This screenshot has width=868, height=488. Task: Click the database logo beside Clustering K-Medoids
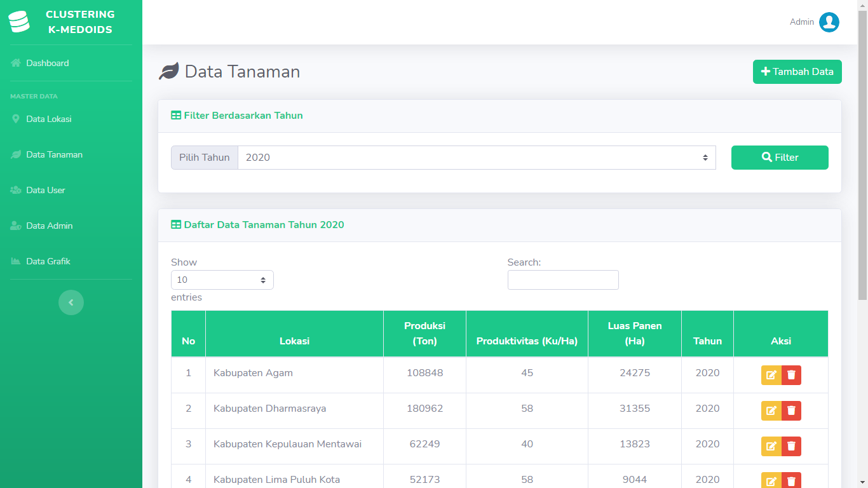19,21
